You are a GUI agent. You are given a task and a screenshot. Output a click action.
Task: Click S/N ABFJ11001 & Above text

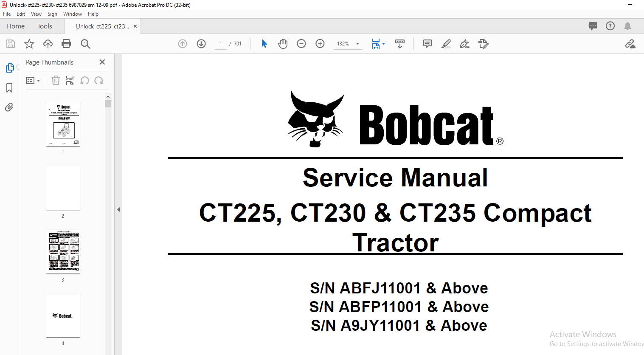click(x=399, y=288)
